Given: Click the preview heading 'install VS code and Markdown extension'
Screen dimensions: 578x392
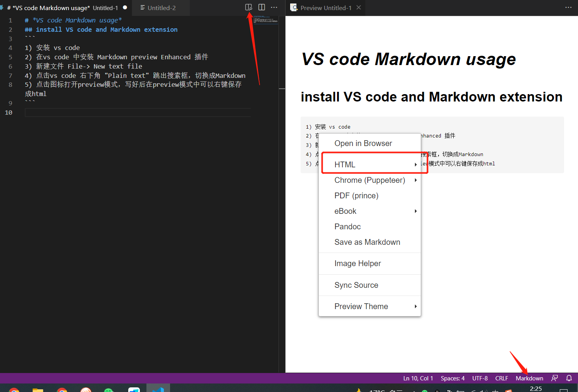Looking at the screenshot, I should click(x=432, y=97).
